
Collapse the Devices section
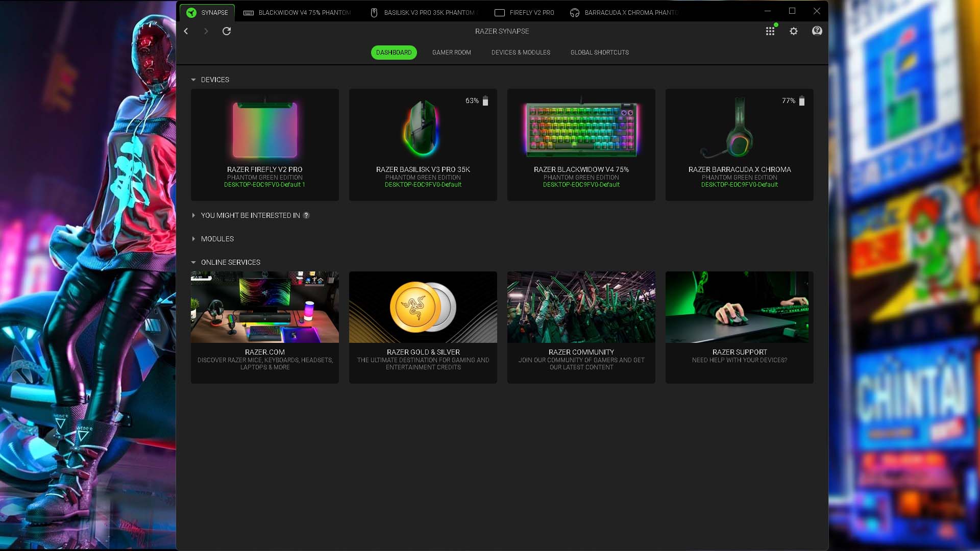[x=193, y=80]
